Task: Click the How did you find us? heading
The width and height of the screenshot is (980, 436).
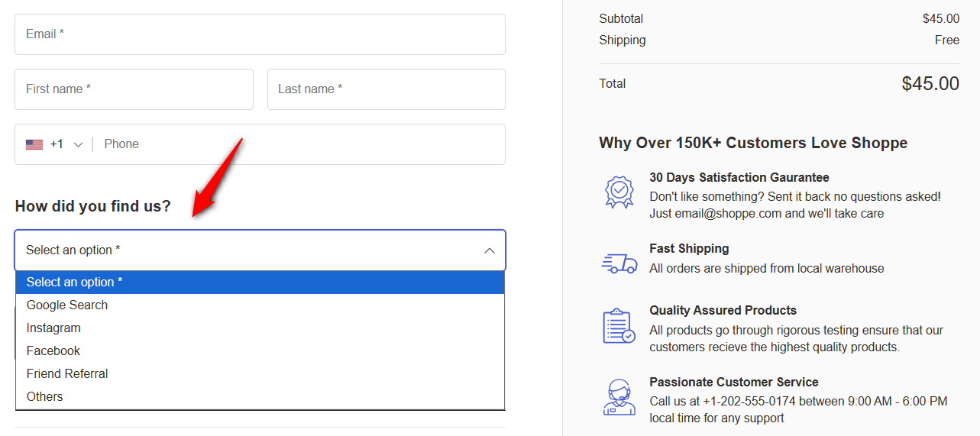Action: (92, 206)
